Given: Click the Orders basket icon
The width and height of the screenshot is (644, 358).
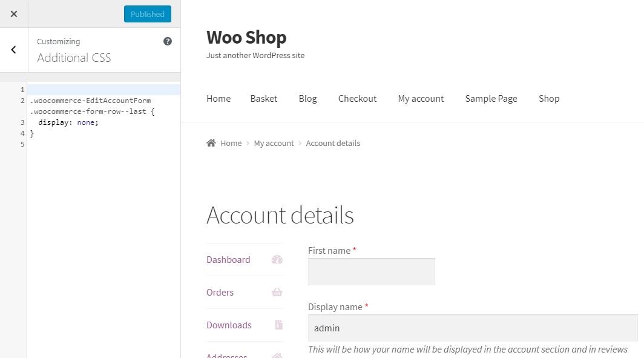Looking at the screenshot, I should click(277, 292).
